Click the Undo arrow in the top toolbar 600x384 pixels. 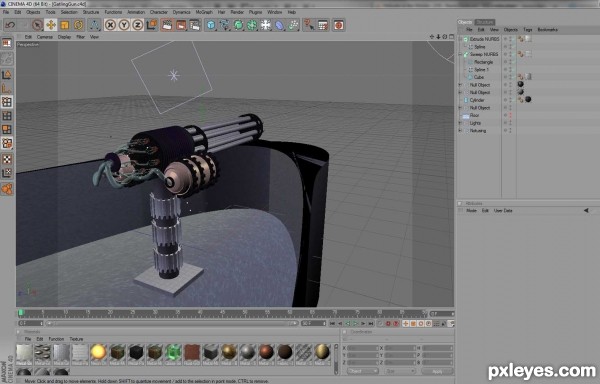pyautogui.click(x=10, y=25)
